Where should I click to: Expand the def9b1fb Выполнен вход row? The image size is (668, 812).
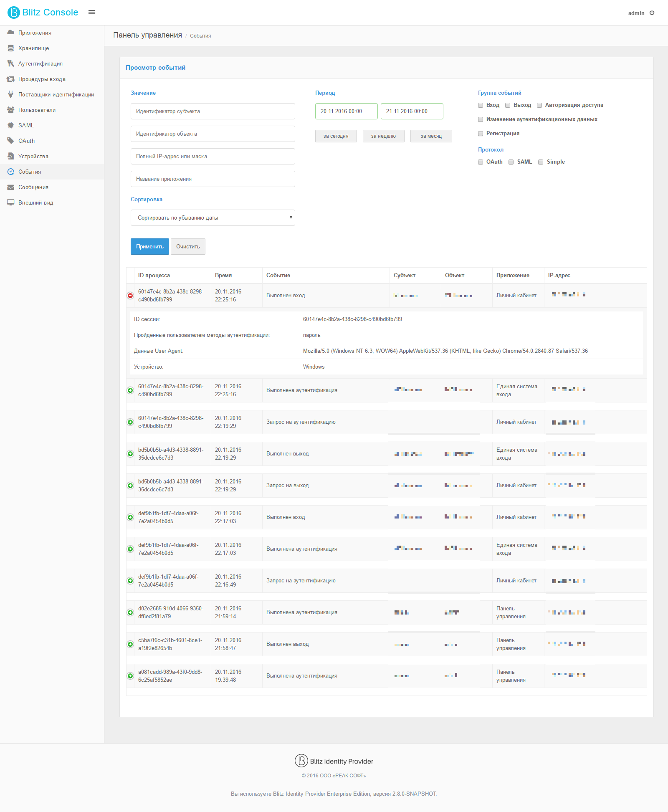pos(130,517)
